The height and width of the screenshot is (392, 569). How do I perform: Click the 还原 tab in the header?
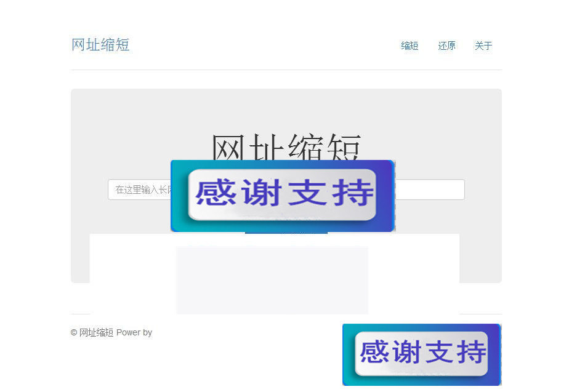(x=446, y=46)
